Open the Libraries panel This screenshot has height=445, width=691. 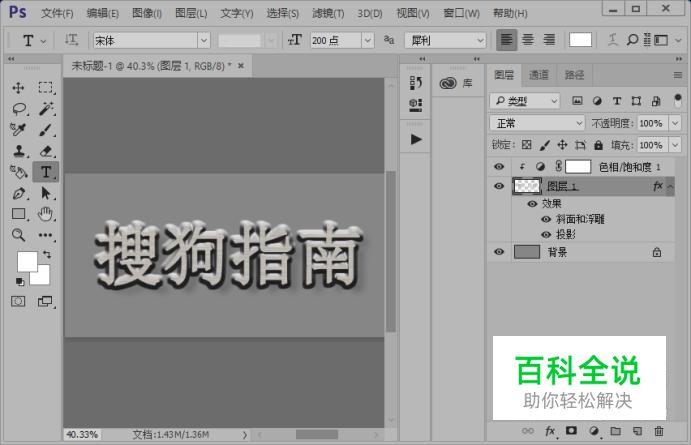(456, 83)
